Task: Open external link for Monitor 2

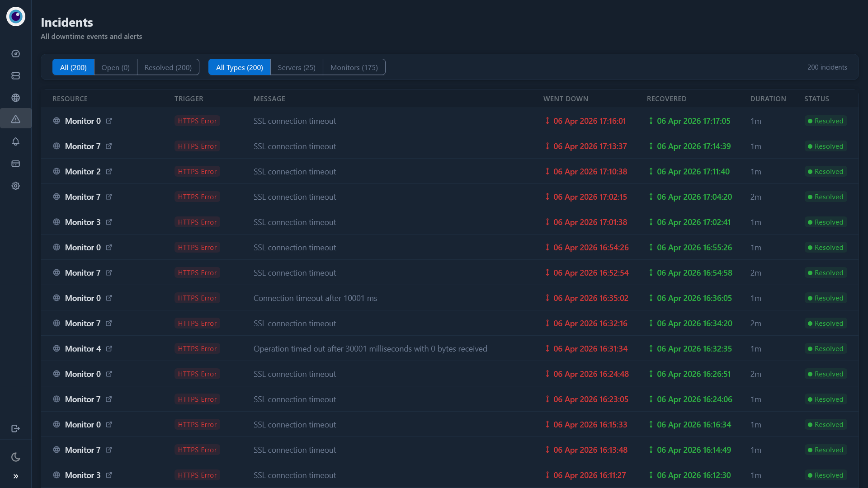Action: (x=109, y=172)
